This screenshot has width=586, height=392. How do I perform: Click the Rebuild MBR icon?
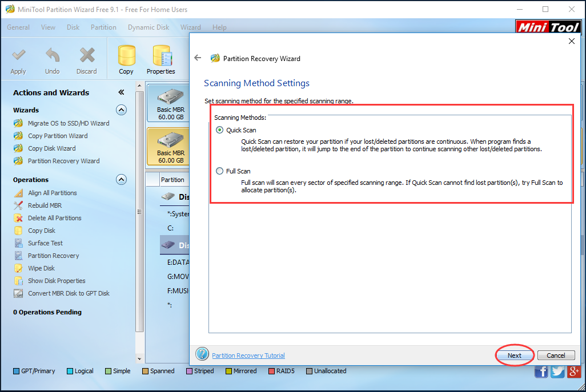(18, 205)
